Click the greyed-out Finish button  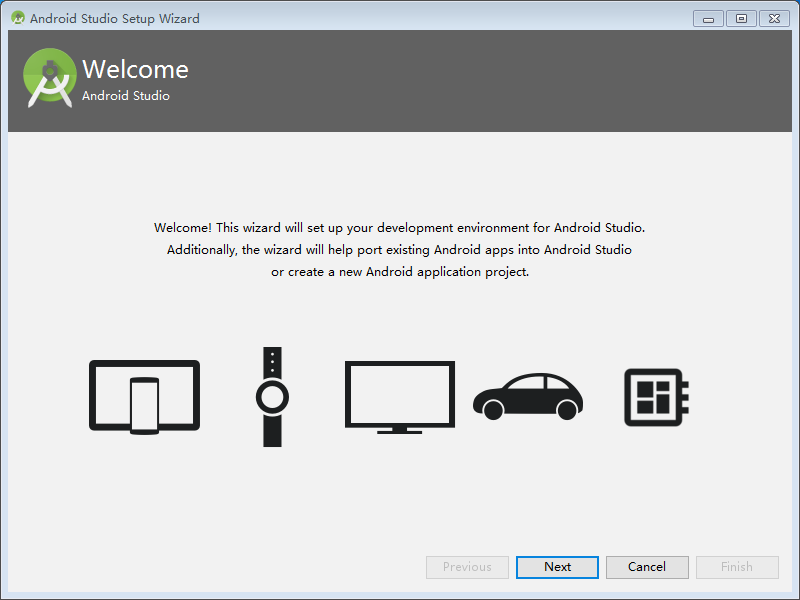click(x=737, y=567)
